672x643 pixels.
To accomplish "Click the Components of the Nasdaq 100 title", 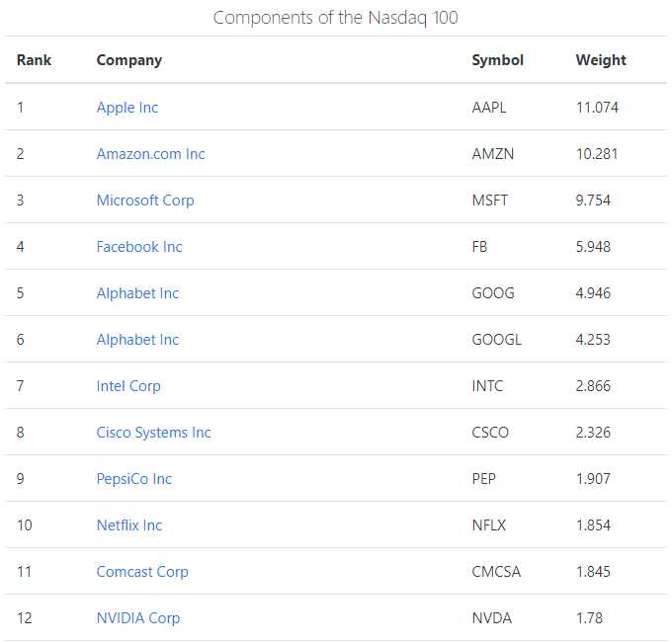I will (336, 18).
